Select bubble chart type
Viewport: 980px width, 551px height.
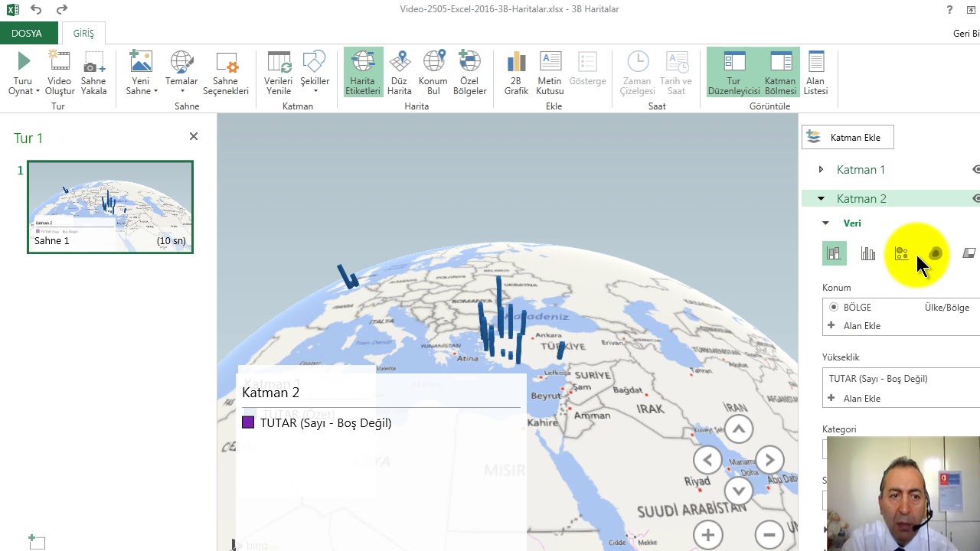(x=901, y=253)
